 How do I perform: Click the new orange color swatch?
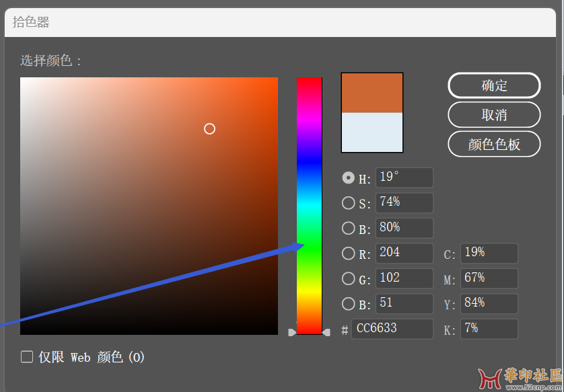[x=372, y=93]
